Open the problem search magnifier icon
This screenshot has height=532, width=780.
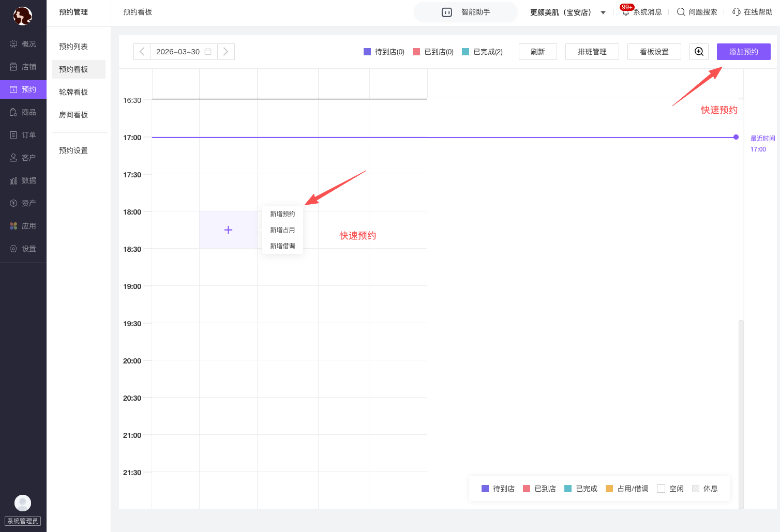pos(681,12)
